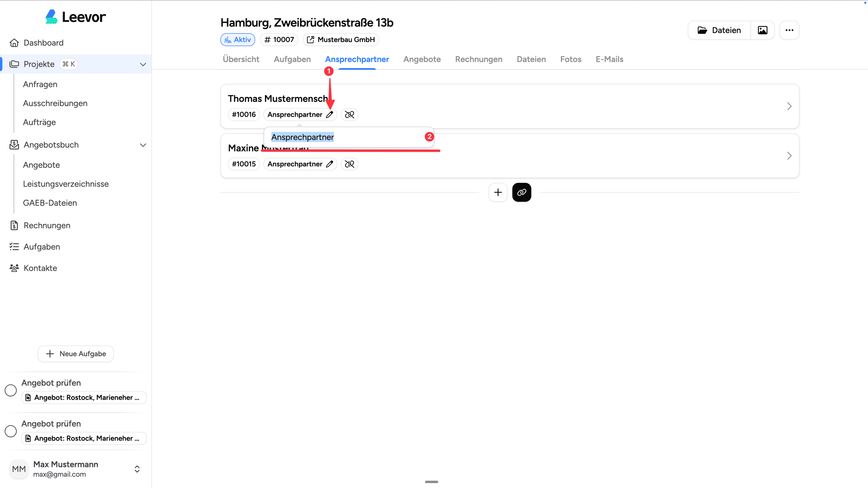This screenshot has height=488, width=868.
Task: Edit Thomas Mustermensch's Ansprechpartner role via pencil icon
Action: tap(330, 115)
